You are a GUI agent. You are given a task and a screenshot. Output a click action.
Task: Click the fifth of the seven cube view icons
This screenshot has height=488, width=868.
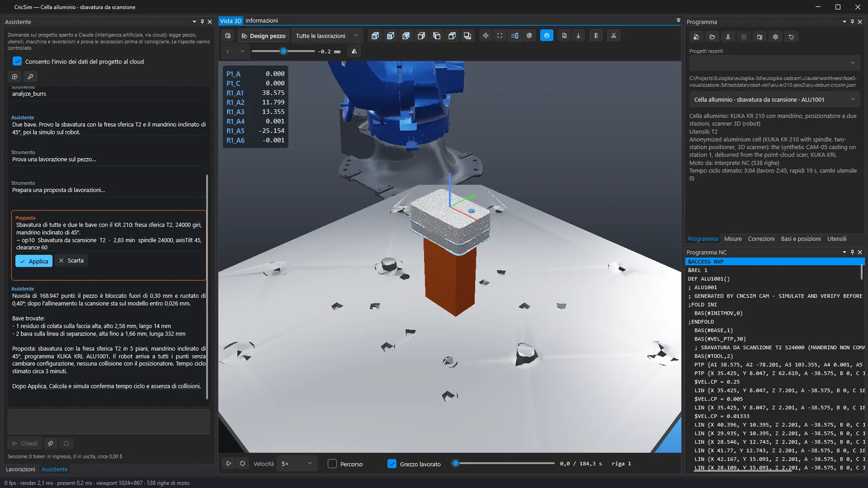437,36
